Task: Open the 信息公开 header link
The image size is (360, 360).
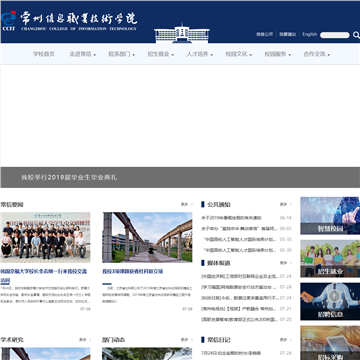Action: point(264,34)
